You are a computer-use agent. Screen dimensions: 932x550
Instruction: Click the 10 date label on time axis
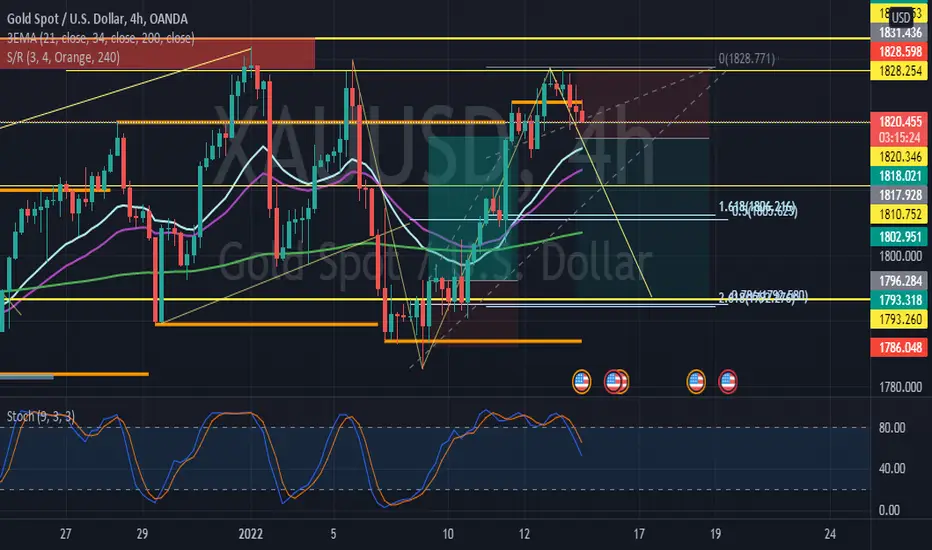(448, 533)
